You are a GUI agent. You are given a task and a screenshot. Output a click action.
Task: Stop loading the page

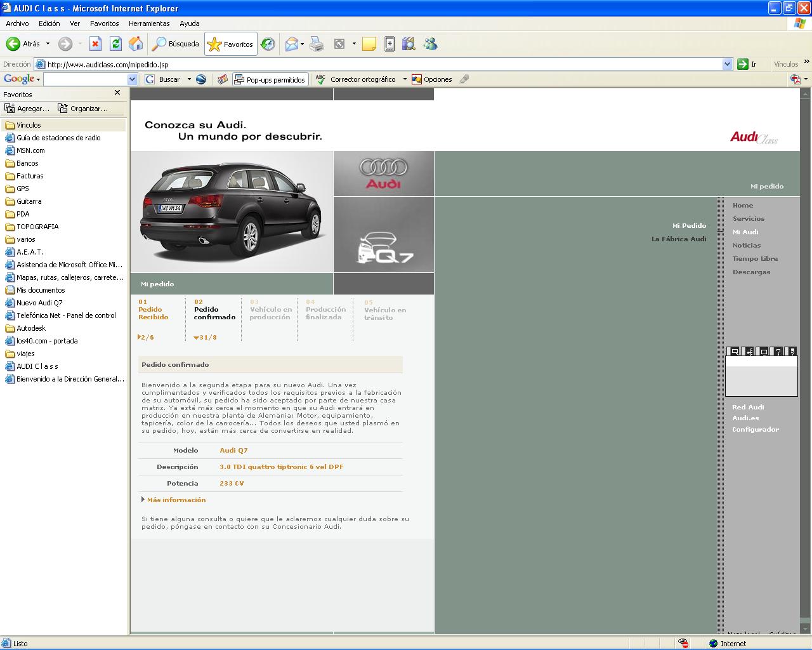(x=95, y=44)
